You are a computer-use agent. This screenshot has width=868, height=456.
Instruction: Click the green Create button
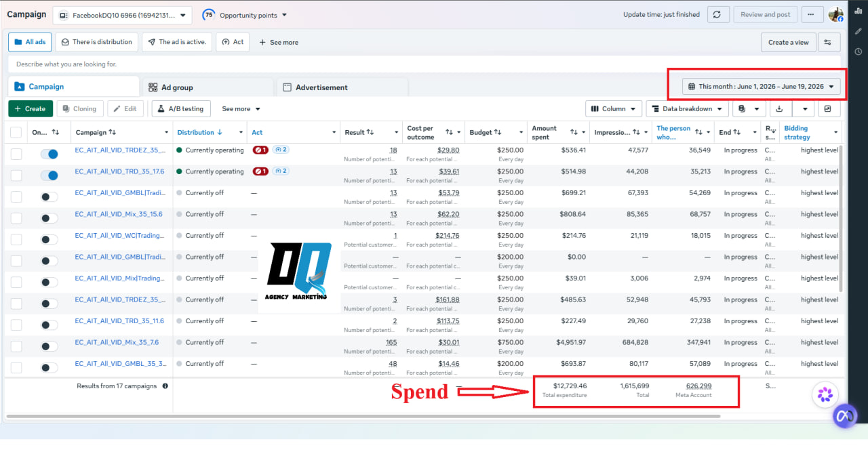coord(31,108)
